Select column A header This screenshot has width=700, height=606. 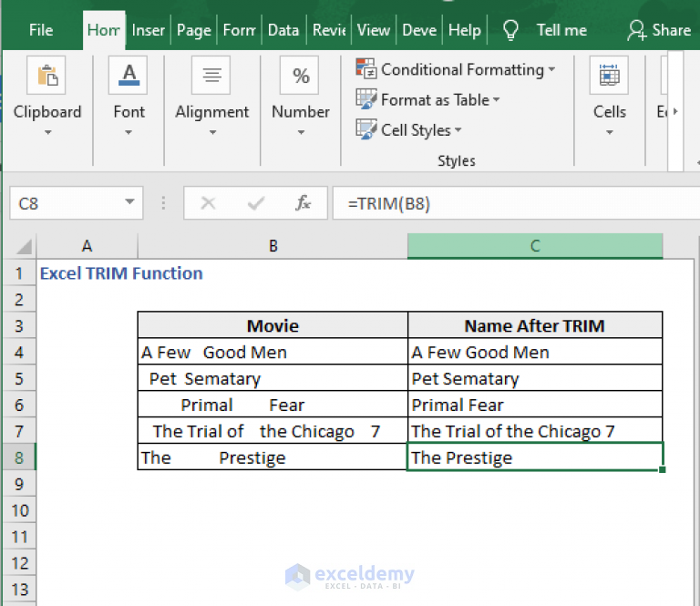pos(87,246)
